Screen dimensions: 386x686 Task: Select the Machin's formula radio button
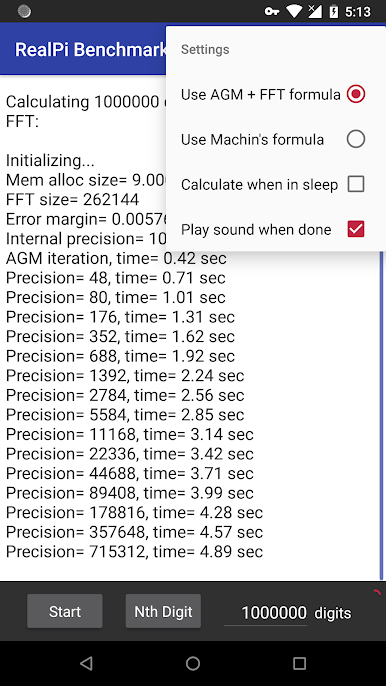(355, 140)
